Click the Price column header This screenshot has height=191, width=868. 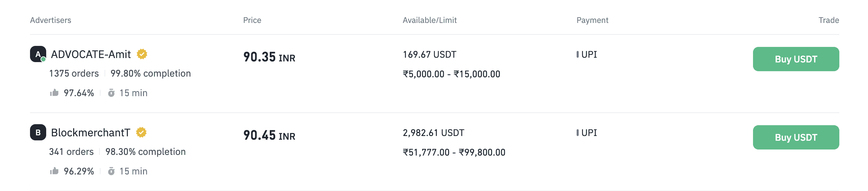point(252,20)
